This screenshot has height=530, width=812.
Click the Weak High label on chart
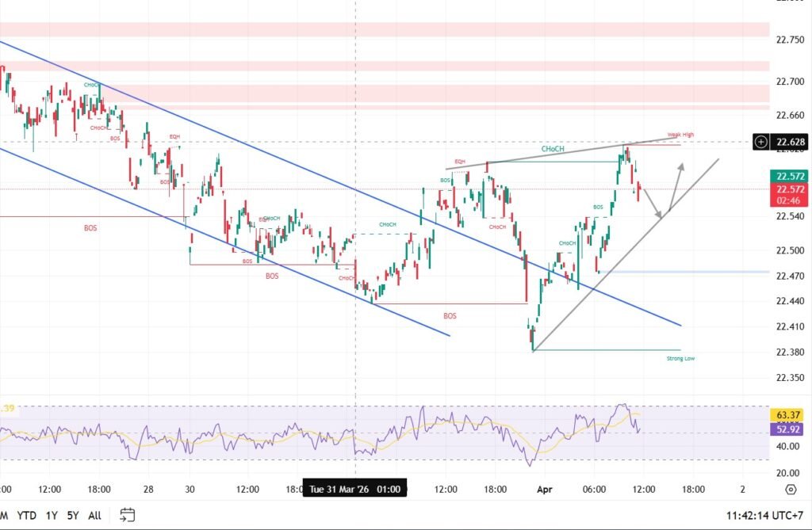coord(680,135)
